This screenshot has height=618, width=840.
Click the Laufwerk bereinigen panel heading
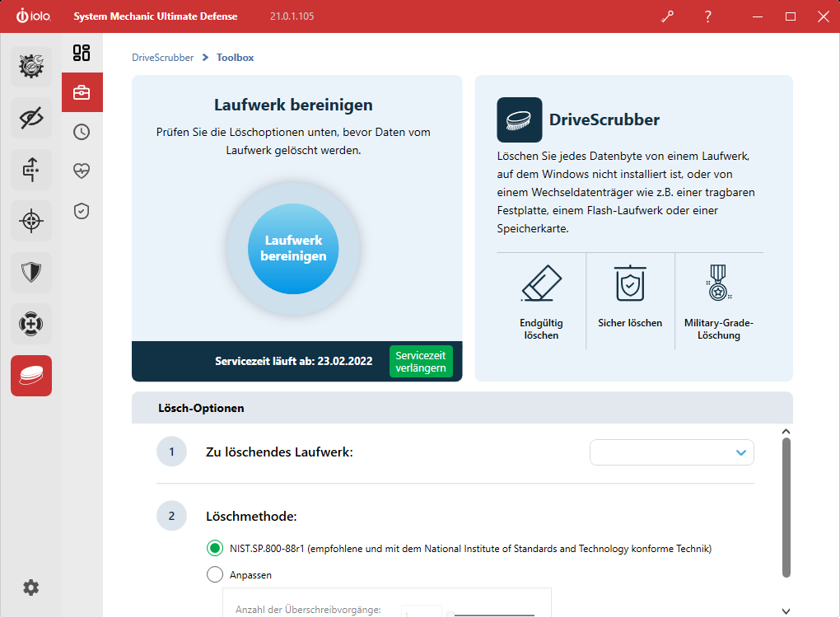coord(293,105)
